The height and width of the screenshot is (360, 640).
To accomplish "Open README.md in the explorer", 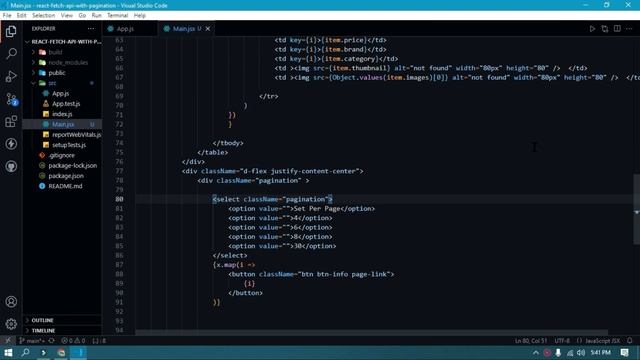I will tap(65, 186).
